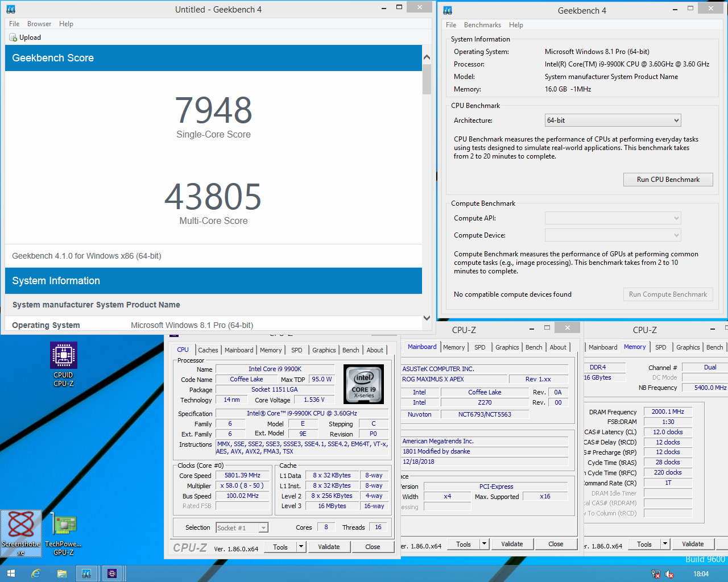Viewport: 728px width, 582px height.
Task: Switch to Mainboard tab in front CPU-Z
Action: click(x=239, y=350)
